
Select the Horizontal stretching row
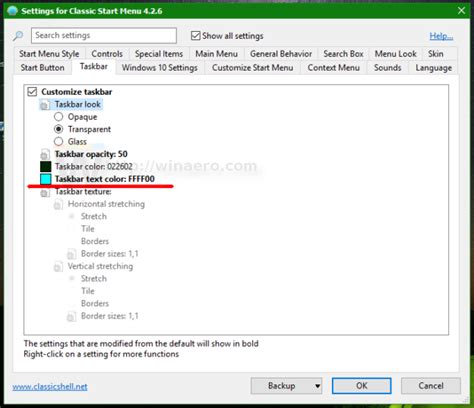(x=106, y=204)
